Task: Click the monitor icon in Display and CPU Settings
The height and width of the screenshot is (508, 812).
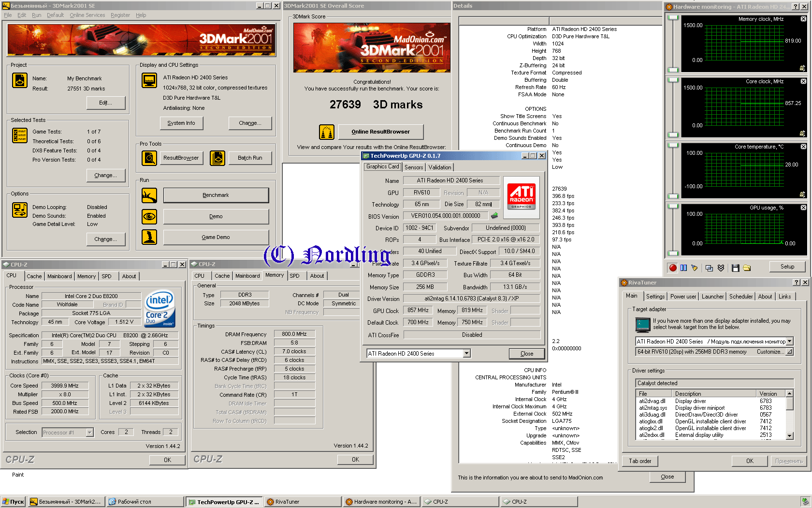Action: pyautogui.click(x=149, y=80)
